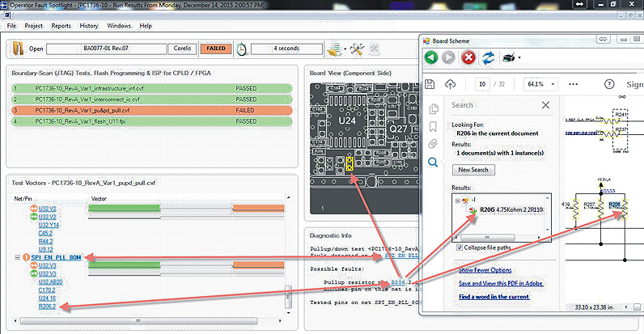This screenshot has height=334, width=644.
Task: Click the PDF icon next to R206 search result
Action: (x=473, y=210)
